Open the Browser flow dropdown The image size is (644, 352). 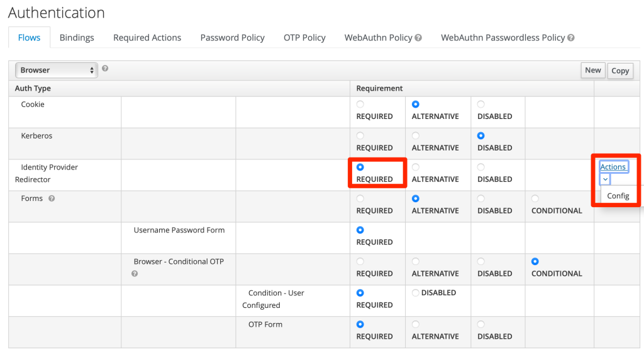[57, 71]
